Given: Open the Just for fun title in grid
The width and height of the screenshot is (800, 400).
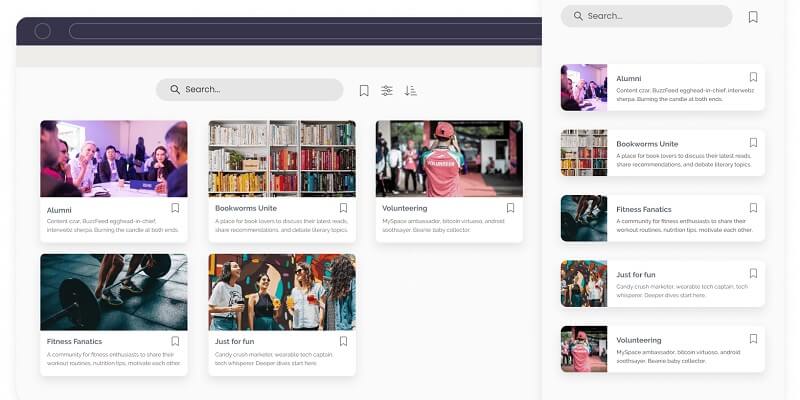Looking at the screenshot, I should 235,341.
